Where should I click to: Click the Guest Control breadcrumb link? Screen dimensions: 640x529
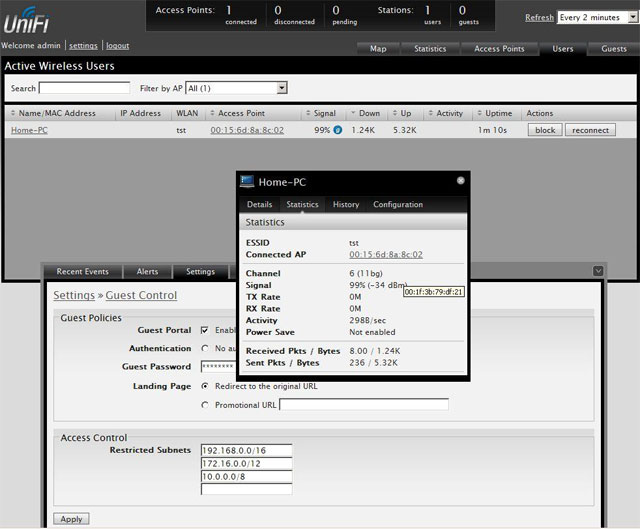[x=141, y=295]
